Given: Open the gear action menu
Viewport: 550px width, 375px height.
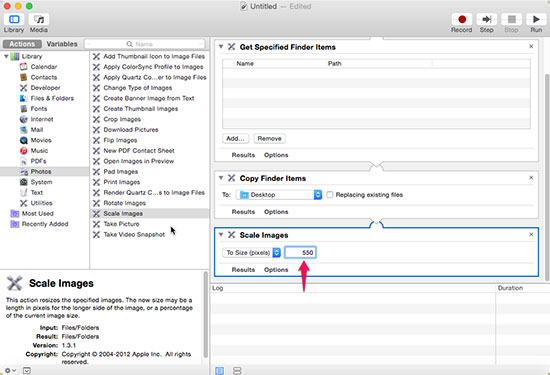Looking at the screenshot, I should pyautogui.click(x=10, y=370).
